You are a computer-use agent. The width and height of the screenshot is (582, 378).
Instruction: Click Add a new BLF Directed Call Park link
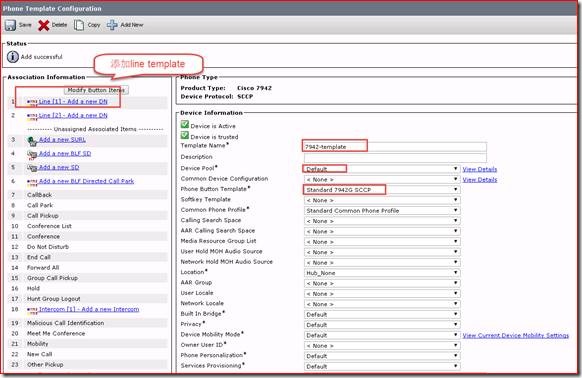[86, 181]
